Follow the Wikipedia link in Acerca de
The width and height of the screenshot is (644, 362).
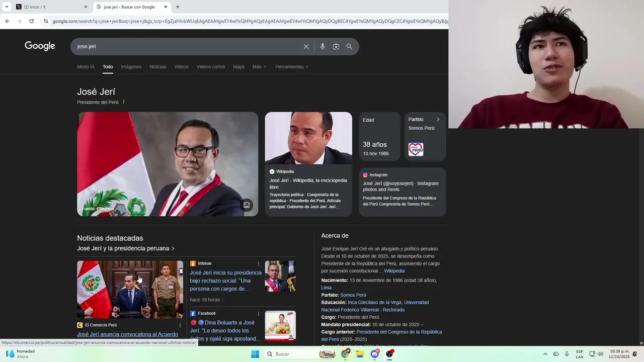tap(394, 271)
